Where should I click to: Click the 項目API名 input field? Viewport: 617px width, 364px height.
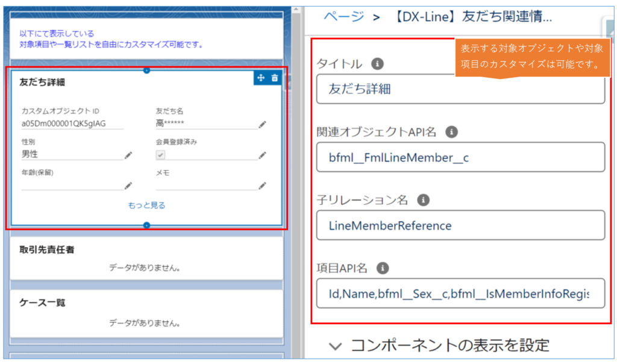(x=460, y=293)
